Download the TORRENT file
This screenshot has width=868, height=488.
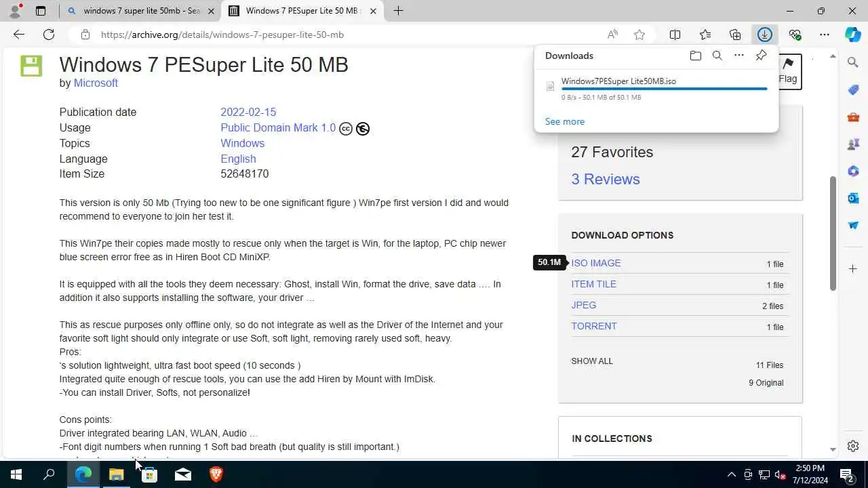(594, 326)
